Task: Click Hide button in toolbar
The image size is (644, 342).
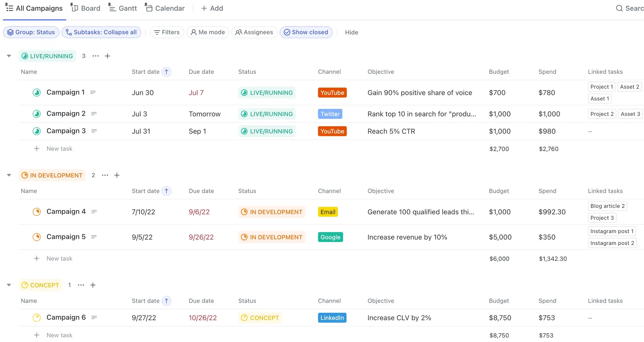Action: pos(352,32)
